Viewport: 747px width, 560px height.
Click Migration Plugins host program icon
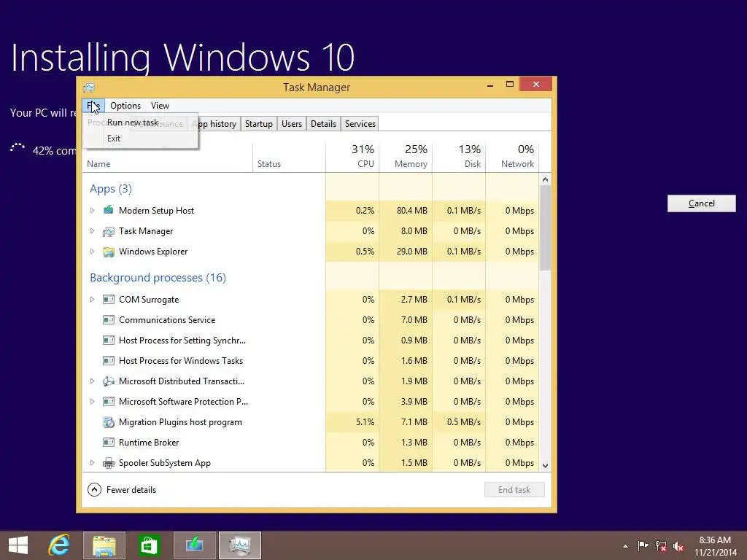pos(109,422)
